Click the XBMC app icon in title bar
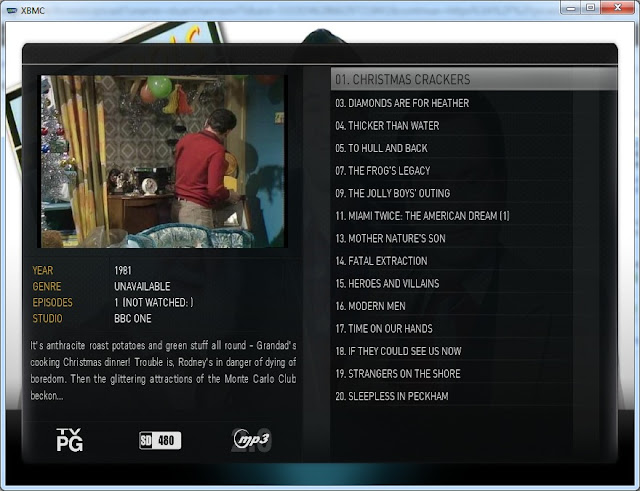Viewport: 640px width, 491px height. pos(12,11)
